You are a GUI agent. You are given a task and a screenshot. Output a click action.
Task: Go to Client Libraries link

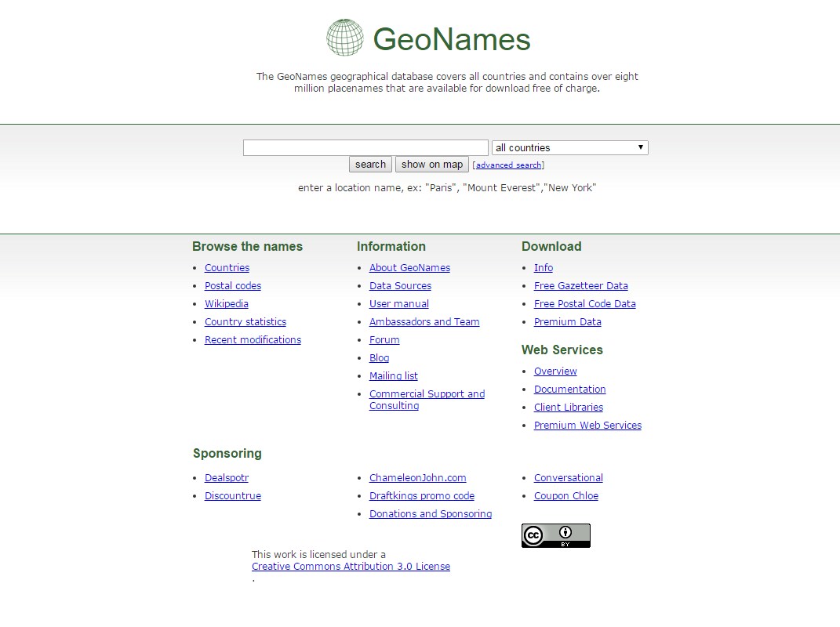(568, 408)
